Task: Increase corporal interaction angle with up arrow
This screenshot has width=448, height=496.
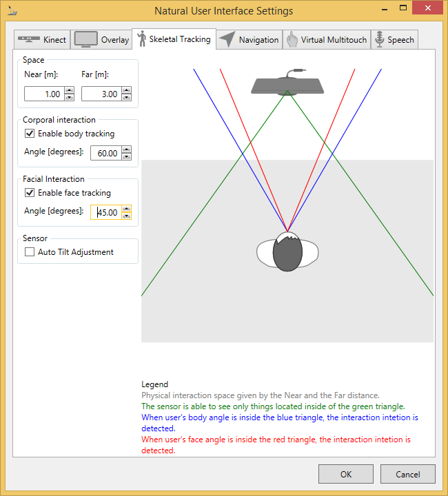Action: (x=126, y=149)
